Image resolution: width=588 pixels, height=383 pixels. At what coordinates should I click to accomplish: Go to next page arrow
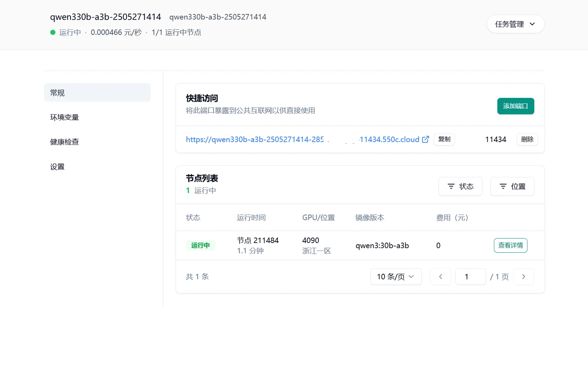pyautogui.click(x=523, y=277)
